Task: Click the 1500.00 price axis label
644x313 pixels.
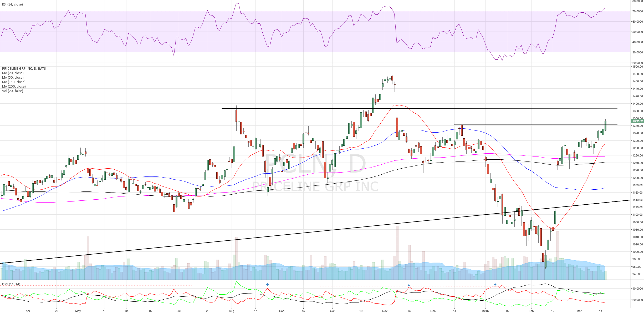Action: 638,67
